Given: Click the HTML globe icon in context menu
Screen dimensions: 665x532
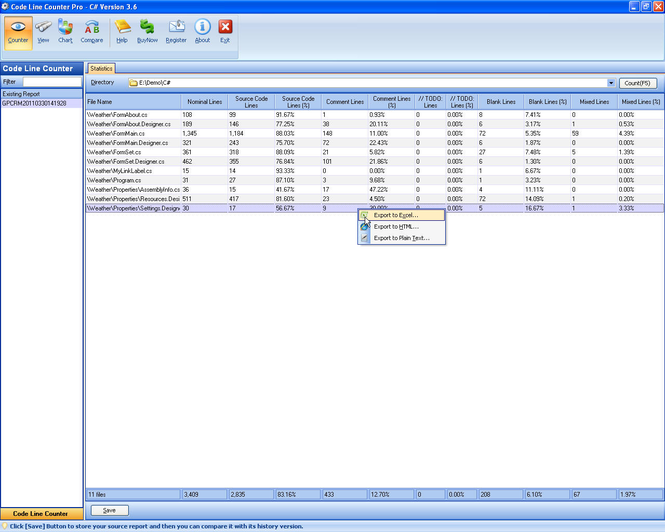Looking at the screenshot, I should (364, 227).
